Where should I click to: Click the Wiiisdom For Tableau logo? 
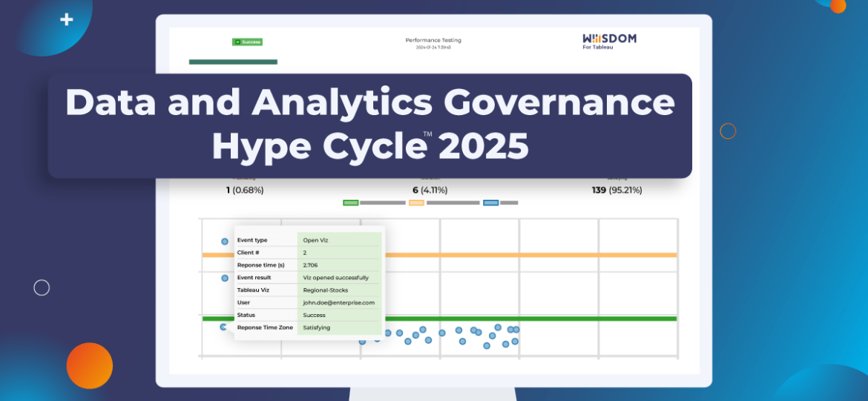(x=610, y=42)
